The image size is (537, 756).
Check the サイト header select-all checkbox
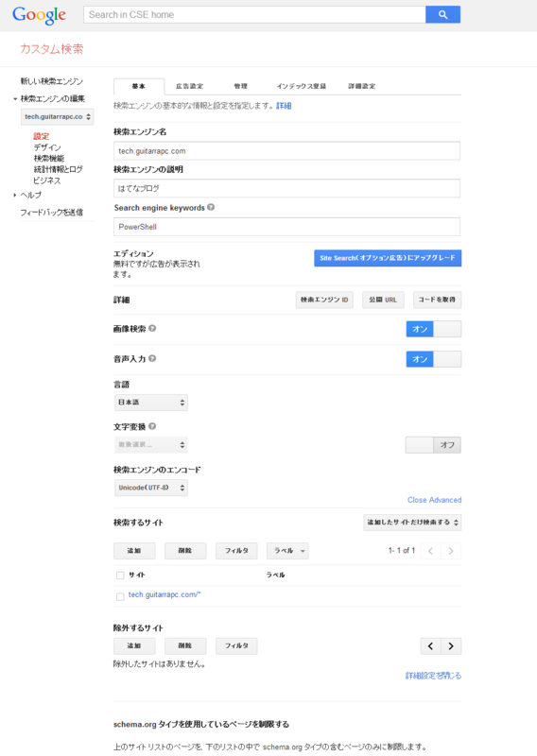click(120, 576)
